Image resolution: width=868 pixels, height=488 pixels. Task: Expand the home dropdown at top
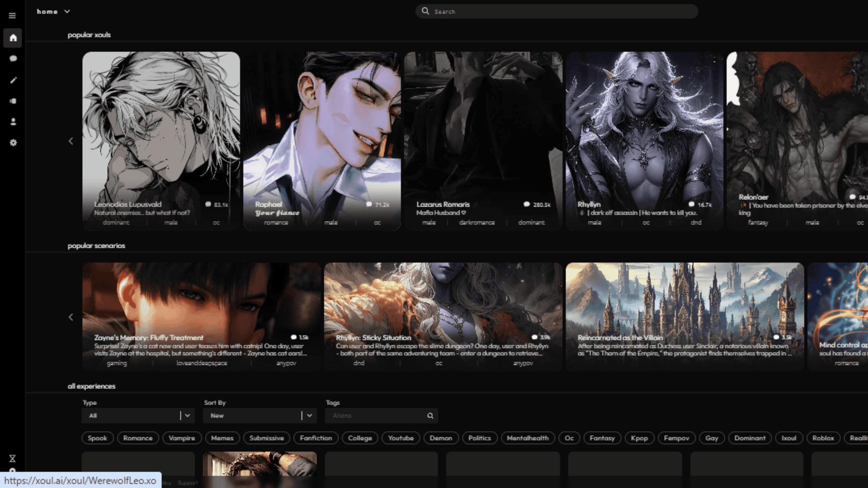tap(53, 11)
